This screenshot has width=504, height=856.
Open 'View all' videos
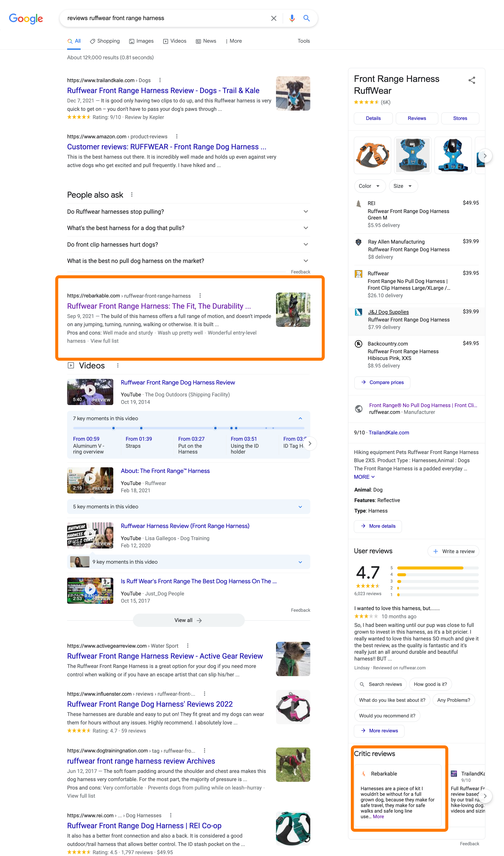(189, 620)
